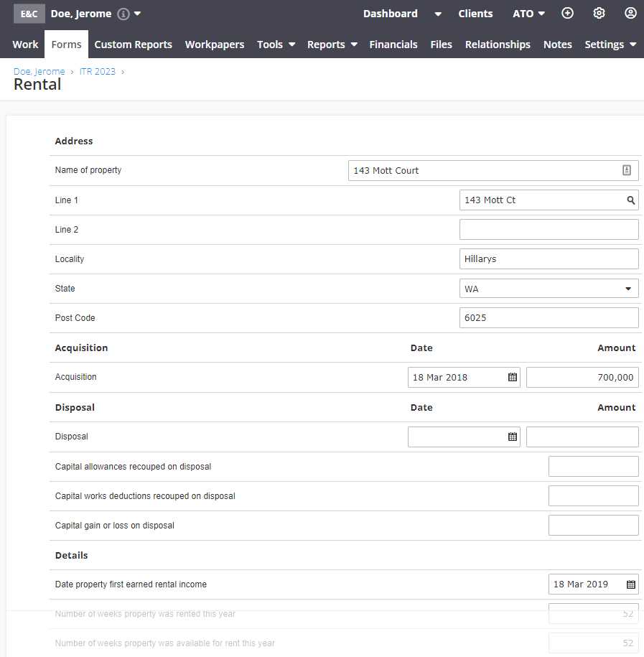Open the Files tab
This screenshot has height=657, width=644.
(442, 45)
